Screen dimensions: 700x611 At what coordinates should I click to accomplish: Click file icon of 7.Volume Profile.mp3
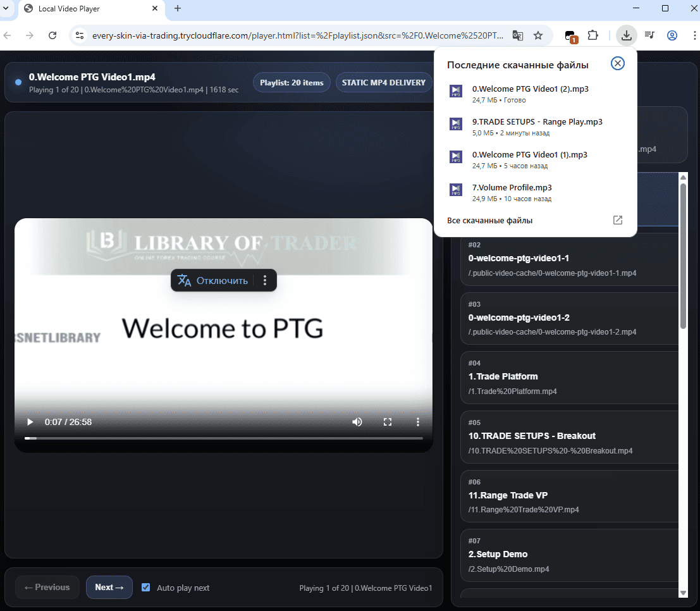click(455, 190)
